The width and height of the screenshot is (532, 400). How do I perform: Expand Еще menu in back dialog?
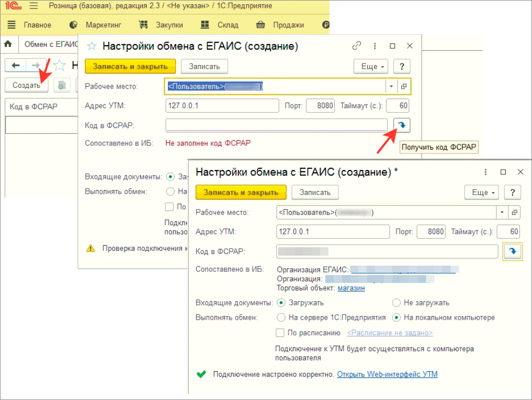372,67
